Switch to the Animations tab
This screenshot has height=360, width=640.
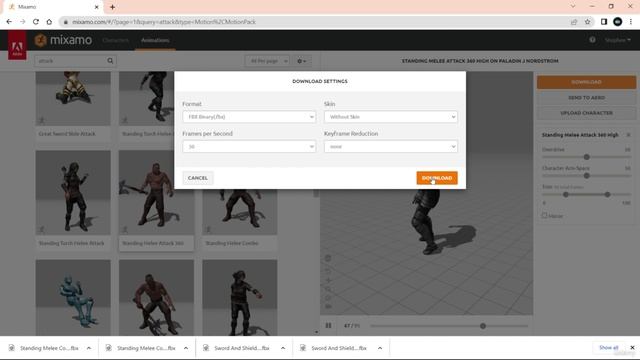coord(155,40)
